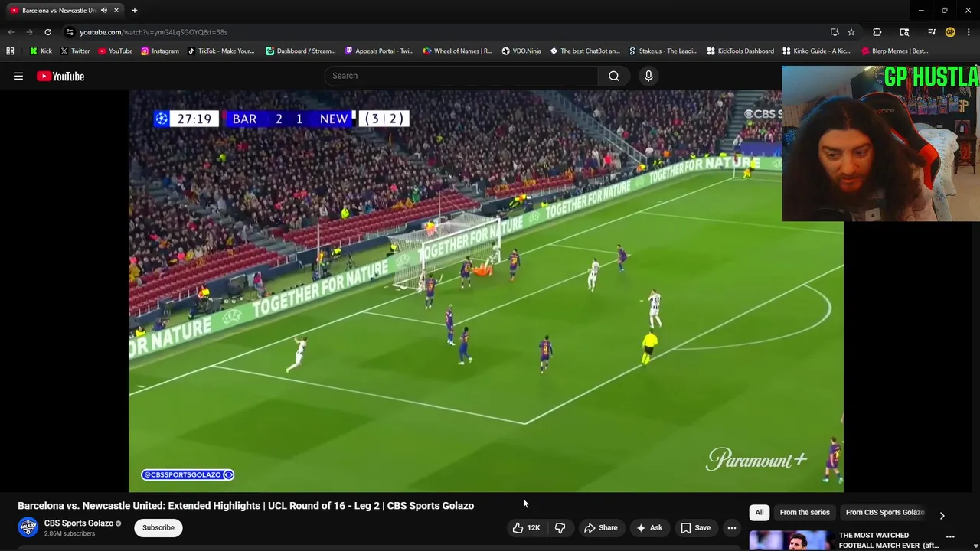This screenshot has height=551, width=980.
Task: Open the sidebar toggle toolbar icon
Action: 904,32
